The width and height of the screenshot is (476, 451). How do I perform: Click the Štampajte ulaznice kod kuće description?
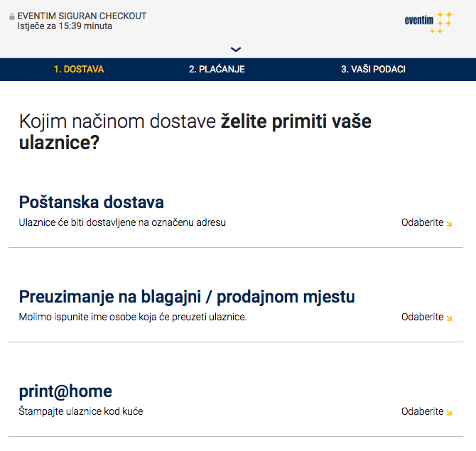pos(81,411)
